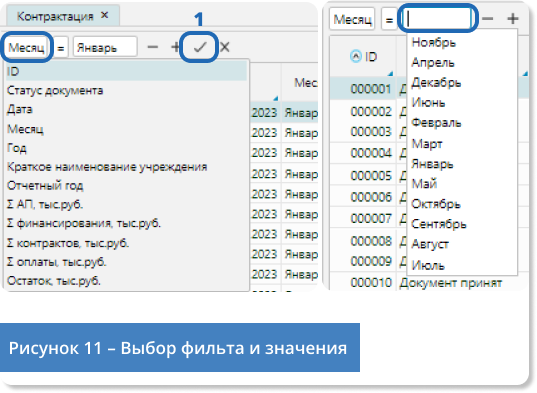Select row 000002 in right table
Image resolution: width=537 pixels, height=393 pixels.
click(371, 112)
